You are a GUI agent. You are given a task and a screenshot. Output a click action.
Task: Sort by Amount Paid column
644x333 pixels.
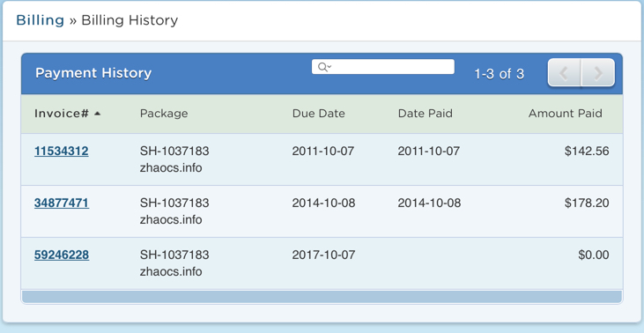[x=565, y=114]
